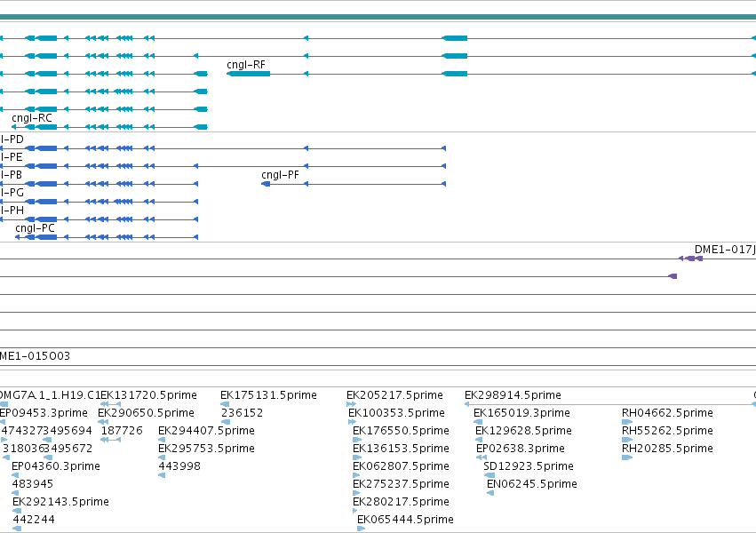This screenshot has width=756, height=533.
Task: Click EST EN06245.5prime label
Action: [x=532, y=484]
